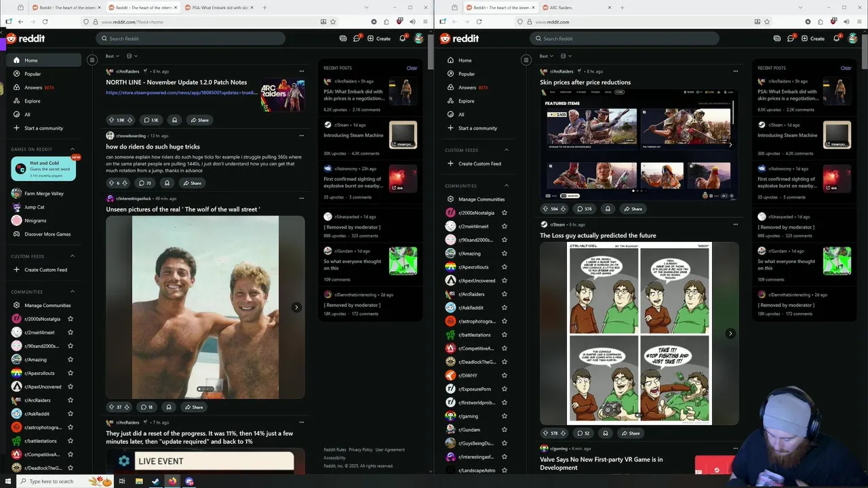Open Steam icon in Windows taskbar

[155, 481]
